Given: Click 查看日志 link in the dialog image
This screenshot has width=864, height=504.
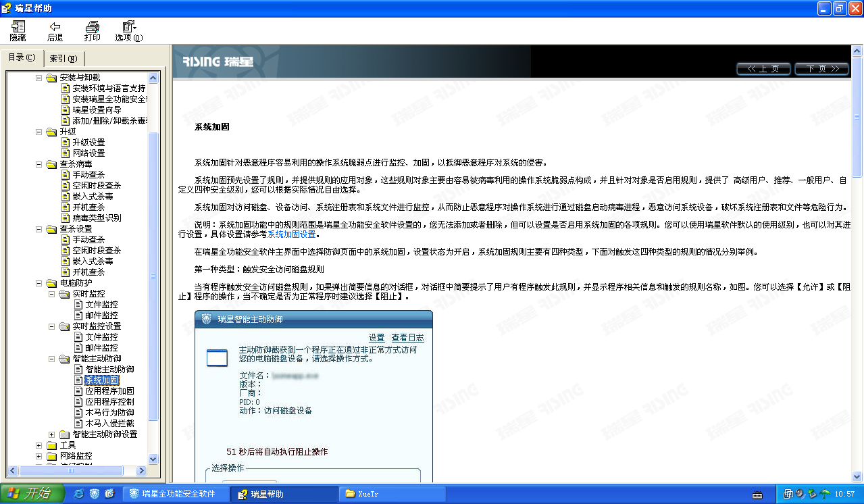Looking at the screenshot, I should [x=408, y=338].
